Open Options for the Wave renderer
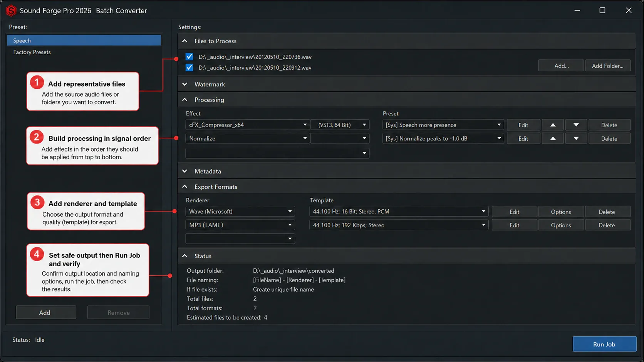The image size is (644, 362). coord(561,212)
